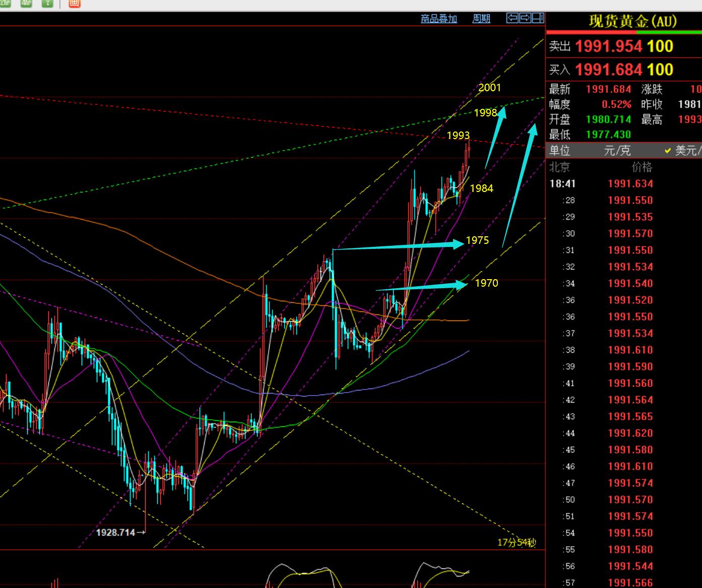702x588 pixels.
Task: Click the 最高 label
Action: [652, 119]
